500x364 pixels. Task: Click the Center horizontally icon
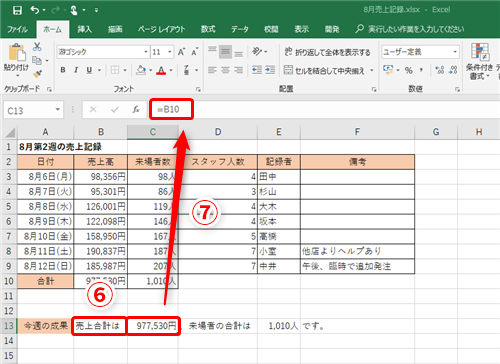pos(225,70)
